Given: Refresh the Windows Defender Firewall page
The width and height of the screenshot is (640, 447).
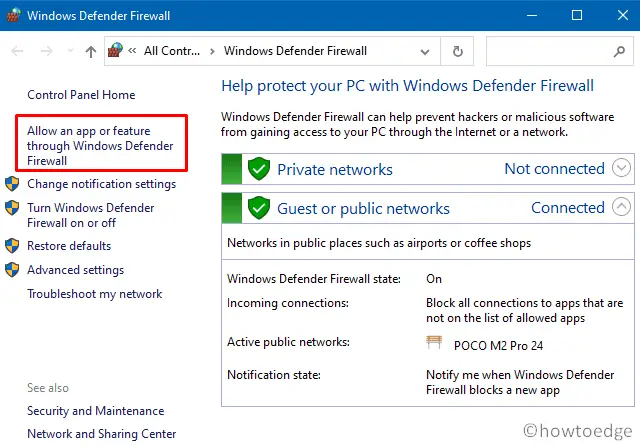Looking at the screenshot, I should click(458, 51).
